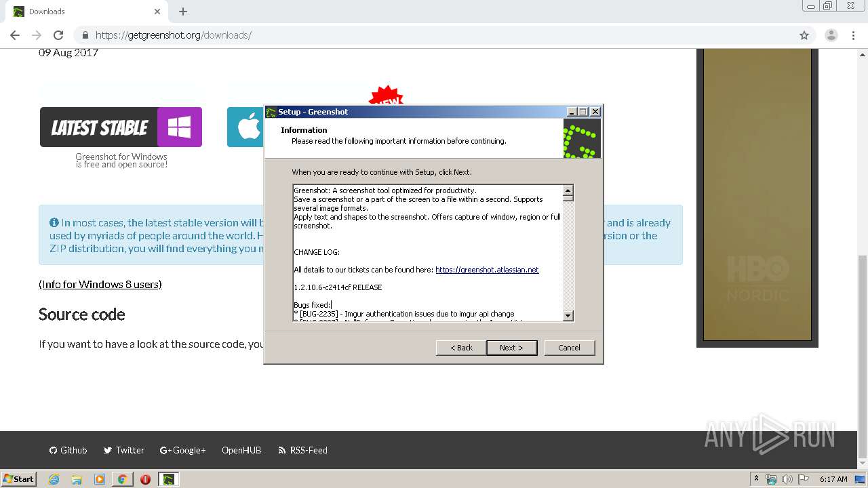Image resolution: width=868 pixels, height=488 pixels.
Task: Minimize the Greenshot setup window
Action: click(x=572, y=112)
